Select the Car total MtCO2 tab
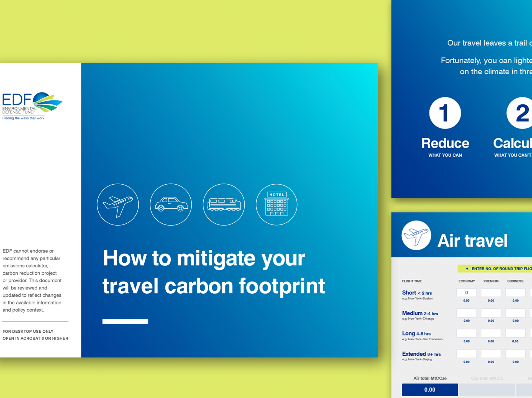 click(x=487, y=378)
